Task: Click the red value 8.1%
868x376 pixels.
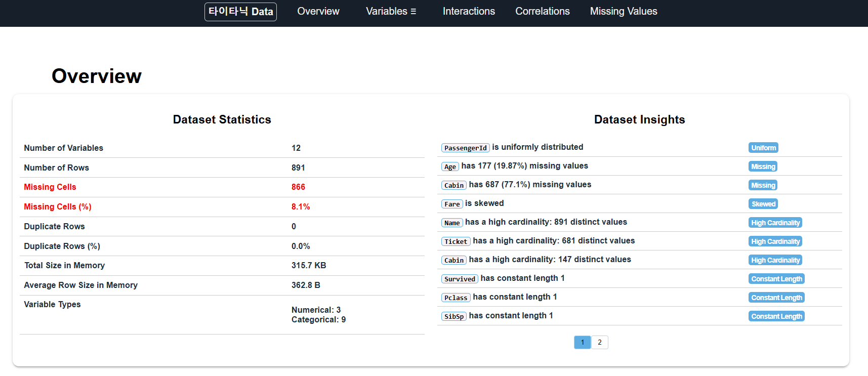Action: pos(301,207)
